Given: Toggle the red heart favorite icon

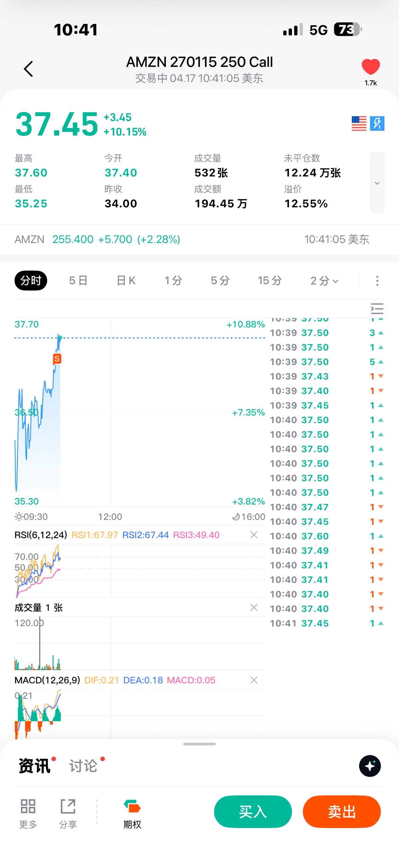Looking at the screenshot, I should coord(370,67).
